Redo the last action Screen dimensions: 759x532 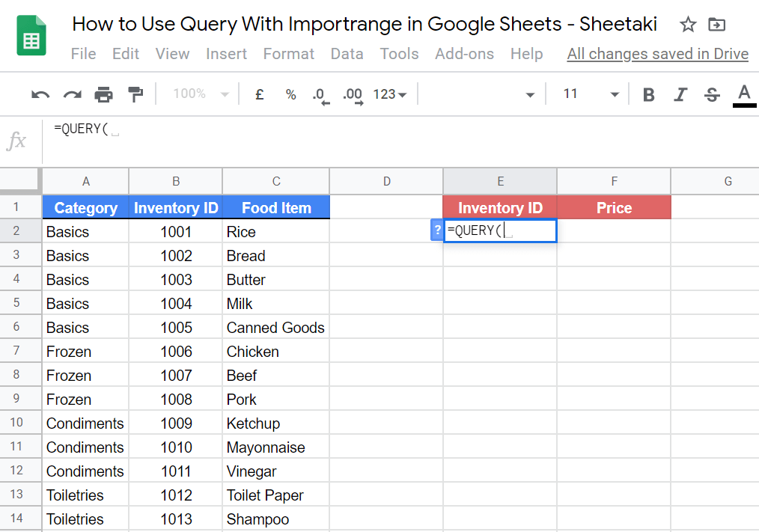[73, 94]
